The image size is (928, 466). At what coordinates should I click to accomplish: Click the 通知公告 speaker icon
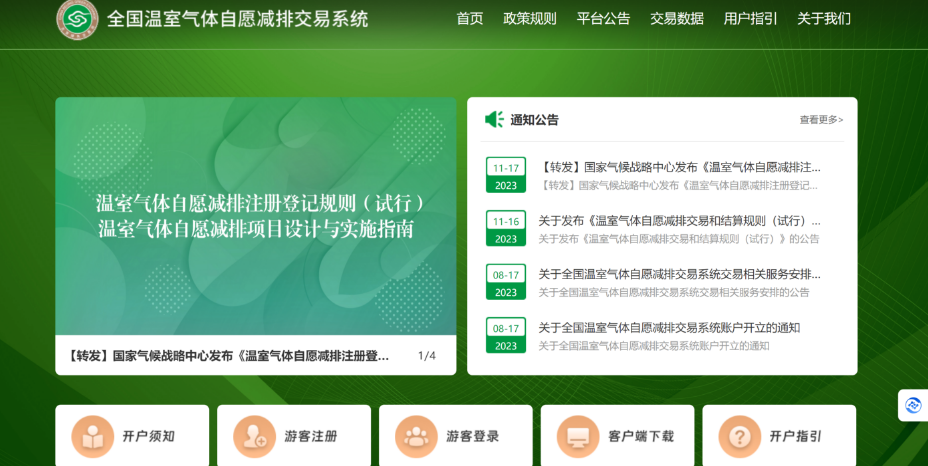coord(494,120)
